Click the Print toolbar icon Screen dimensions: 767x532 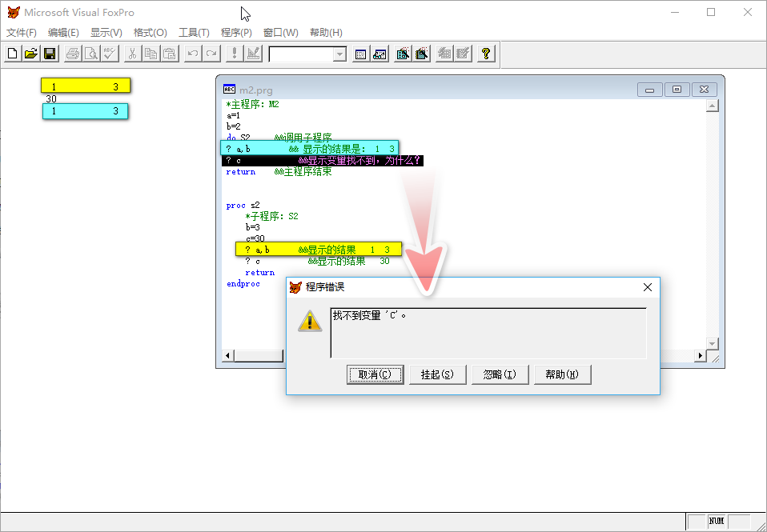[x=73, y=54]
